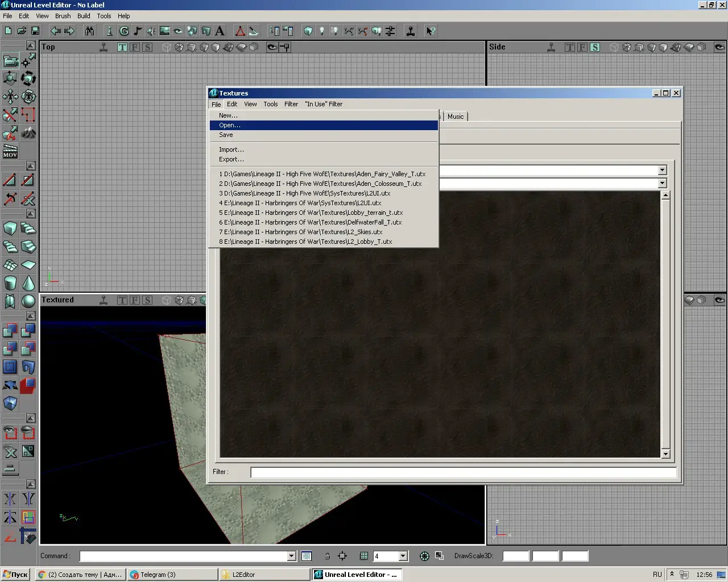Open upper package dropdown in Textures
The height and width of the screenshot is (582, 728).
pyautogui.click(x=662, y=170)
